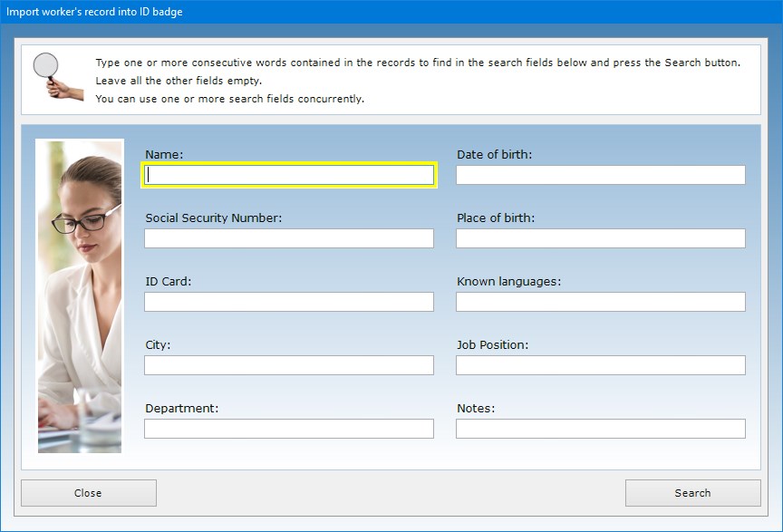The image size is (783, 532).
Task: Focus the Notes text field
Action: (600, 429)
